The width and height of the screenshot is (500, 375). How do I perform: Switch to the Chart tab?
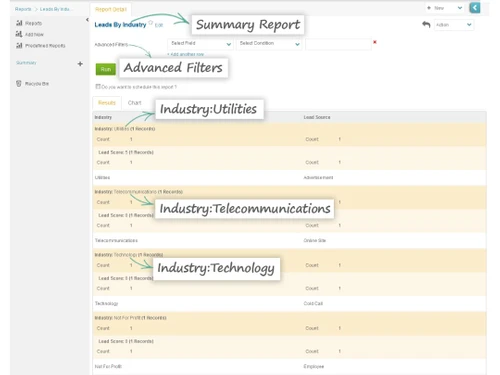coord(134,103)
